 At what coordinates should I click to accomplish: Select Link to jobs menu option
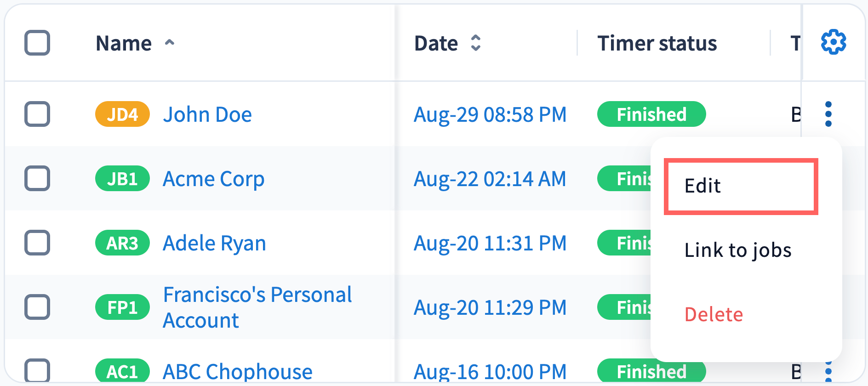pos(738,250)
